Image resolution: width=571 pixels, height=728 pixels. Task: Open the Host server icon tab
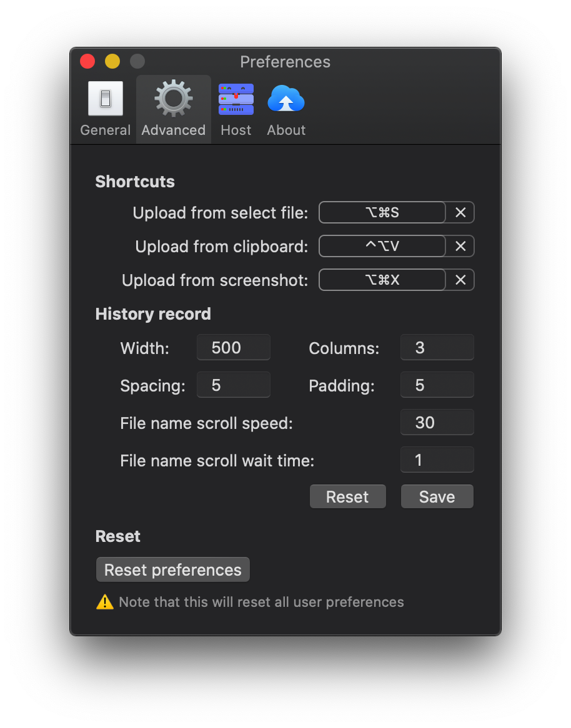coord(236,99)
